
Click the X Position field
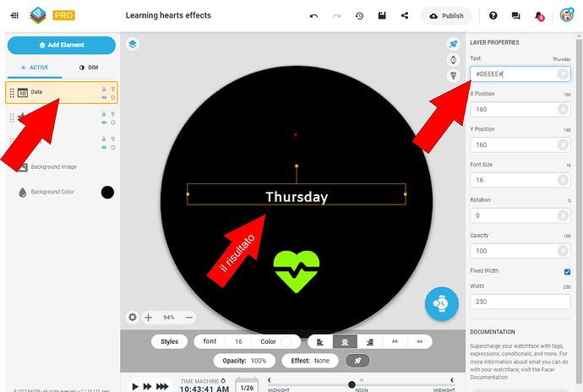tap(520, 109)
